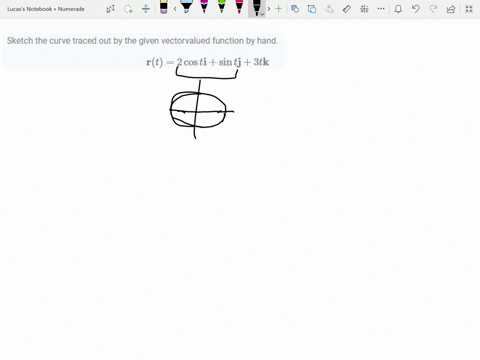Screen dimensions: 480x360
Task: Open the Shapes tool
Action: pyautogui.click(x=295, y=9)
